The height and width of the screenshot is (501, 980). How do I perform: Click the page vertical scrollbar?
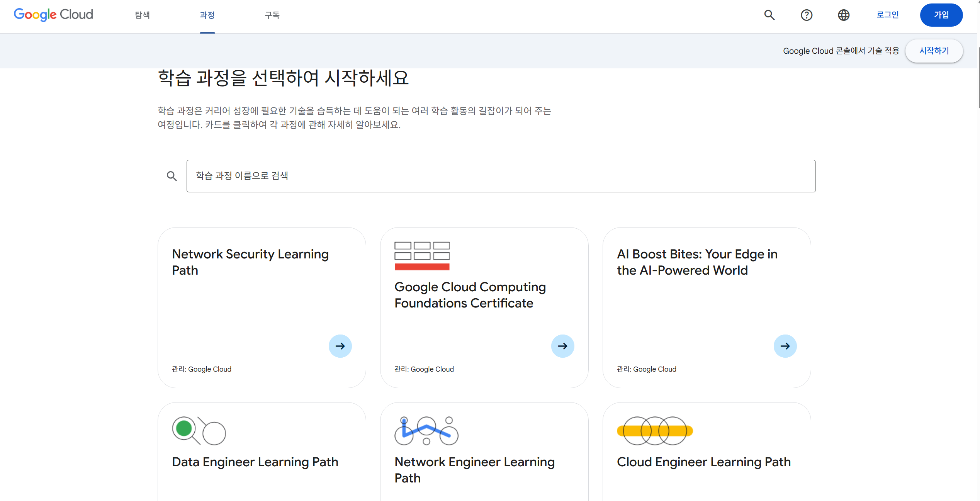(978, 77)
